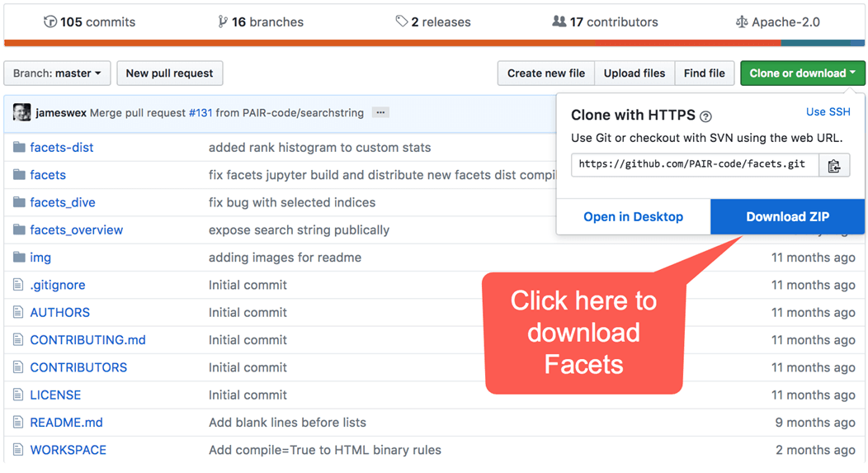Open 17 contributors people icon
This screenshot has width=868, height=473.
[x=559, y=21]
